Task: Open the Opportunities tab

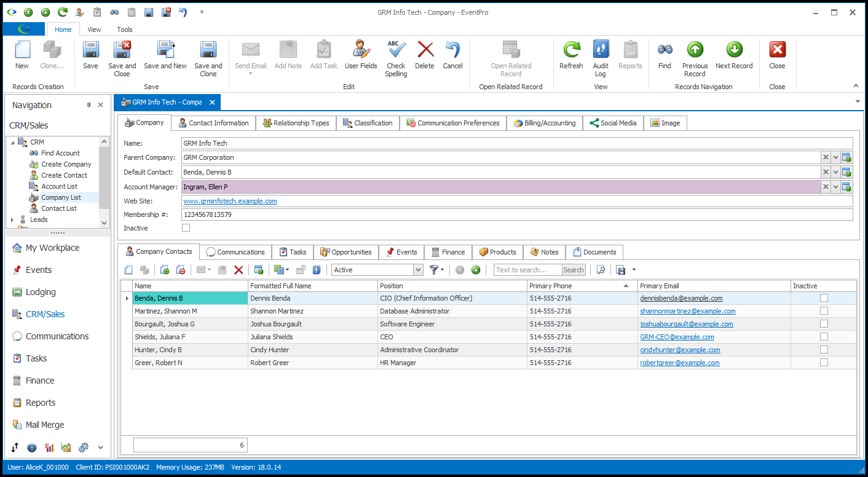Action: [346, 252]
